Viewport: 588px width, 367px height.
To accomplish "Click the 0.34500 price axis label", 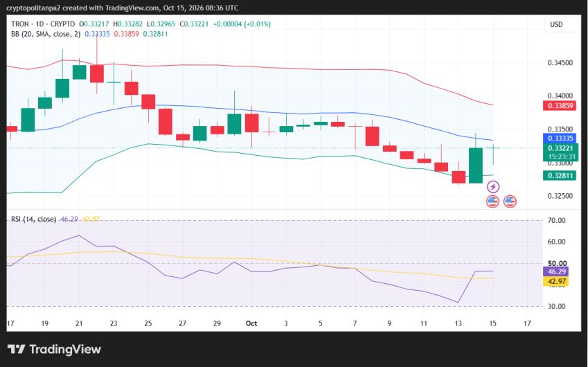I will coord(560,62).
